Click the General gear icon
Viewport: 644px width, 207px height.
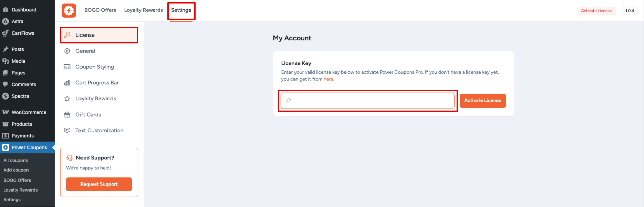(67, 51)
